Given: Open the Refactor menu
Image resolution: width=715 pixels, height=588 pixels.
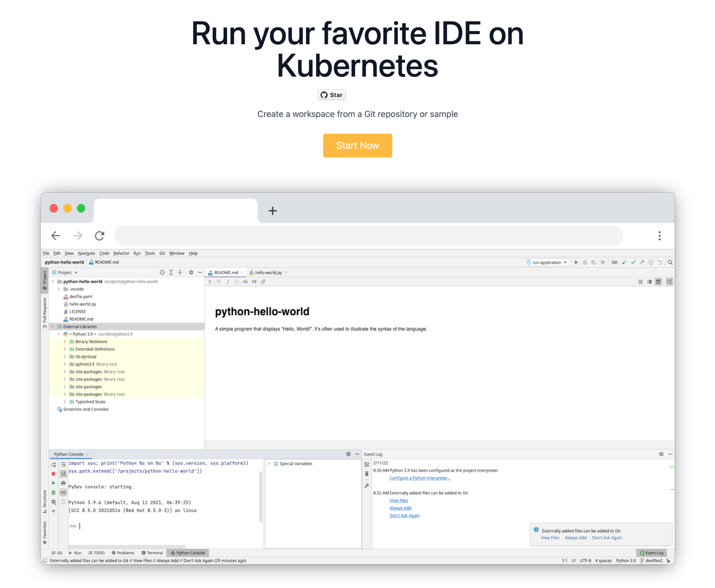Looking at the screenshot, I should pyautogui.click(x=121, y=253).
